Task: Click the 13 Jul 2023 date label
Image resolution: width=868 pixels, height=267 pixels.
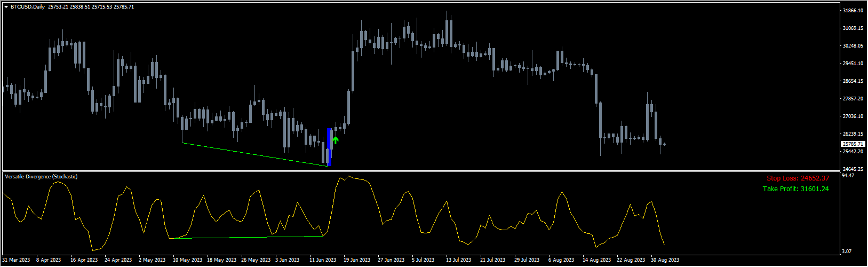Action: coord(458,261)
